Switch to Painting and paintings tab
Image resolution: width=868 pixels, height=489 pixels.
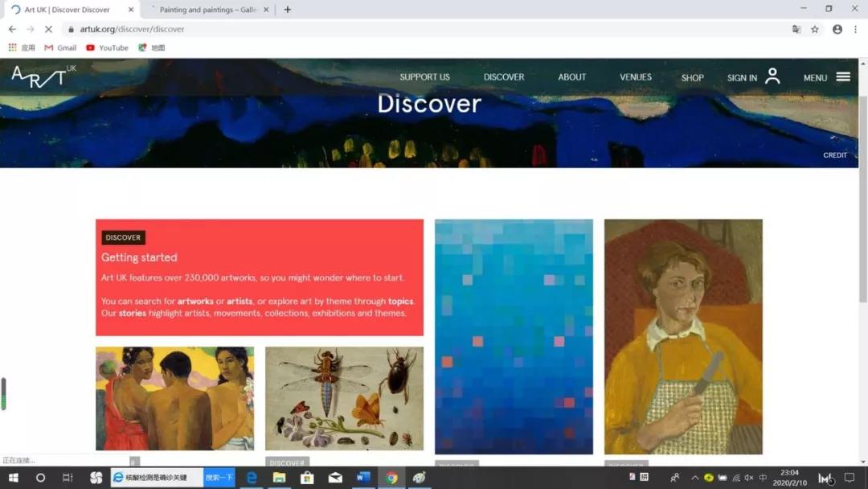tap(207, 10)
